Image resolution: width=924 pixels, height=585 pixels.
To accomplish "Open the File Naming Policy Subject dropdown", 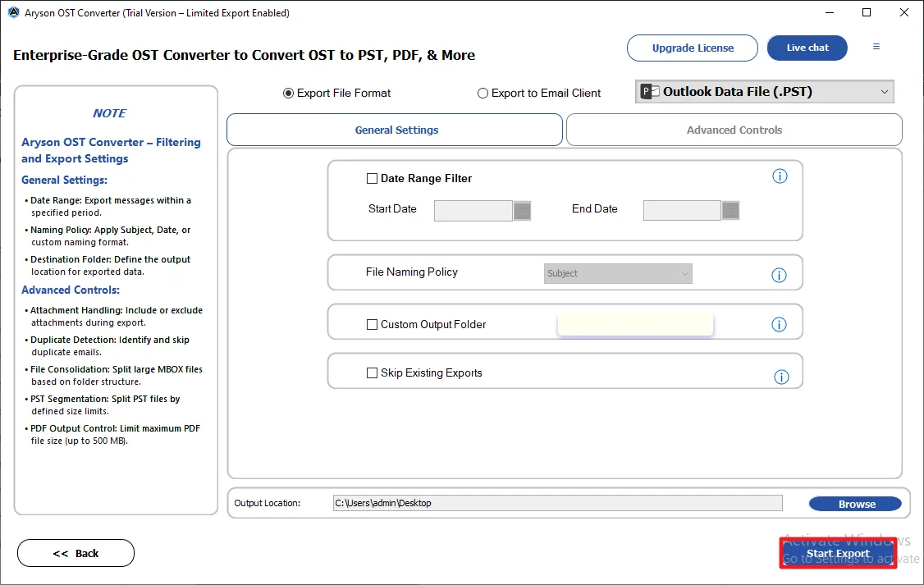I will [618, 273].
